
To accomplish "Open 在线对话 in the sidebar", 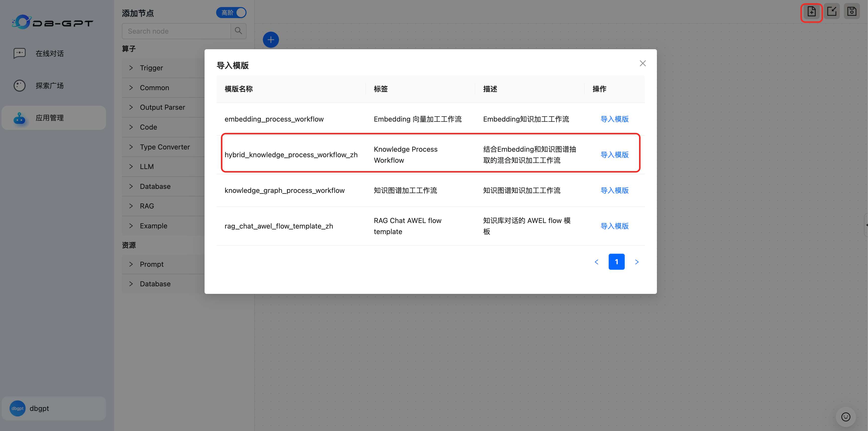I will [x=50, y=53].
